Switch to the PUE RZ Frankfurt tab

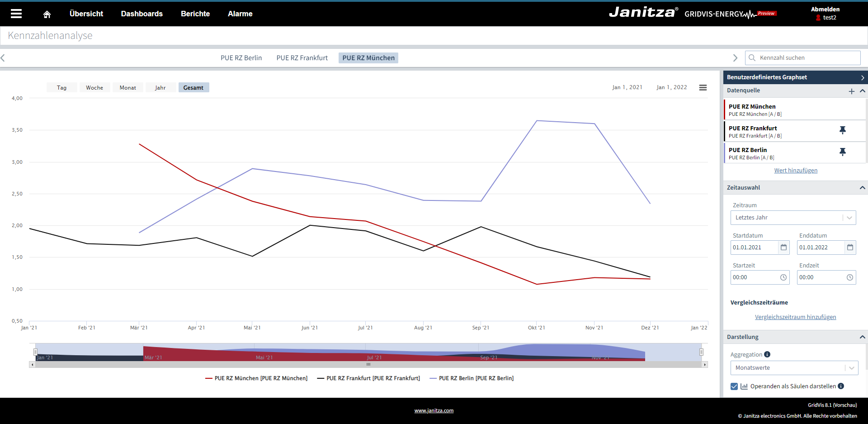[x=302, y=58]
